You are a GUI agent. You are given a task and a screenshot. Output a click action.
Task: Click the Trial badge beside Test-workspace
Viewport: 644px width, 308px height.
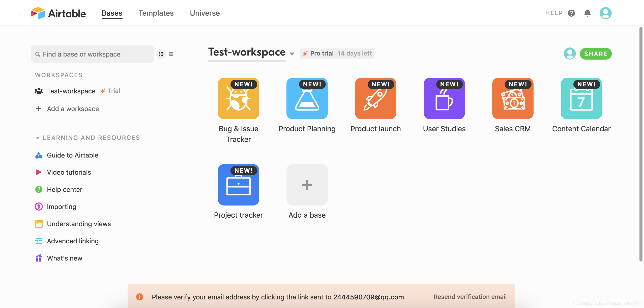pyautogui.click(x=110, y=91)
